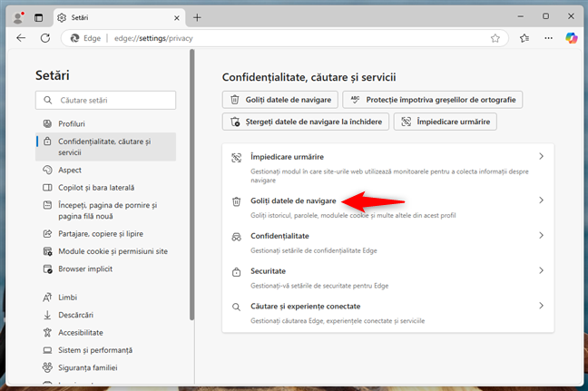The height and width of the screenshot is (391, 588).
Task: Open Siguranța familiei section
Action: (106, 367)
